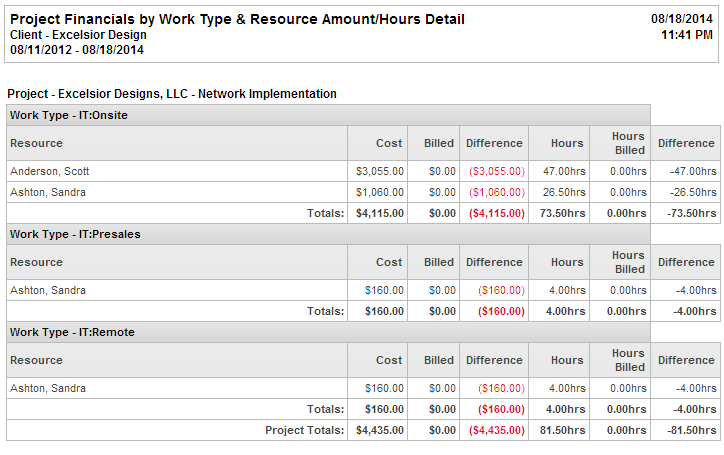Click the Resource column header under IT:Remote

[36, 360]
